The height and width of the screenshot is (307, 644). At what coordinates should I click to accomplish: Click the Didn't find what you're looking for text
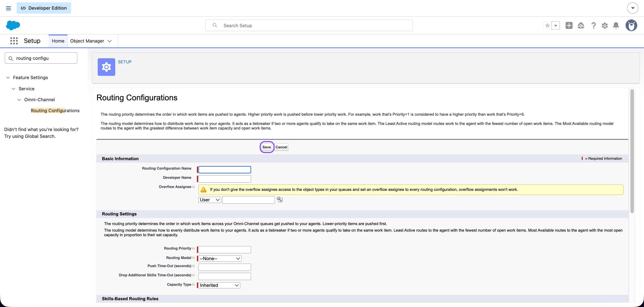41,130
